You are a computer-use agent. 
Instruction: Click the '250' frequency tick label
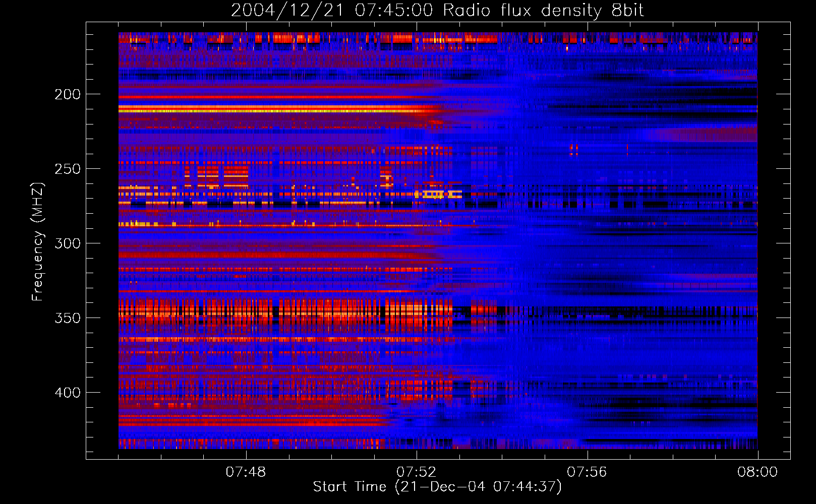68,169
